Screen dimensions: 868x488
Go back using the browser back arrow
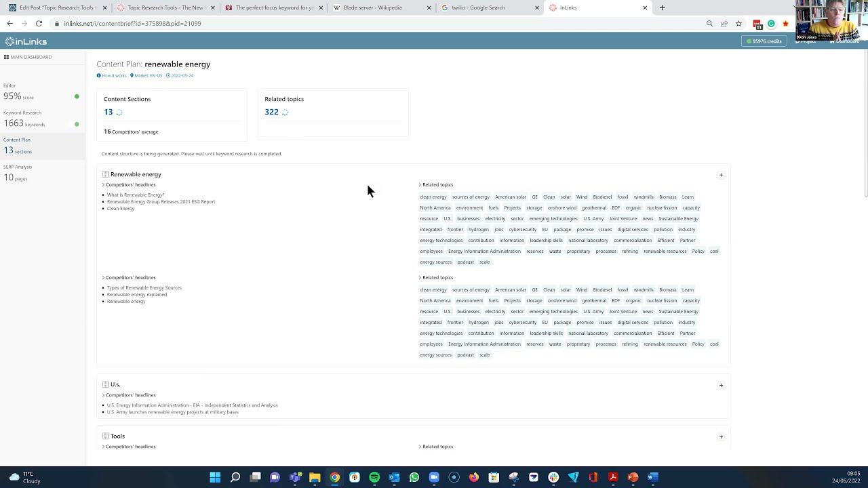(x=9, y=24)
